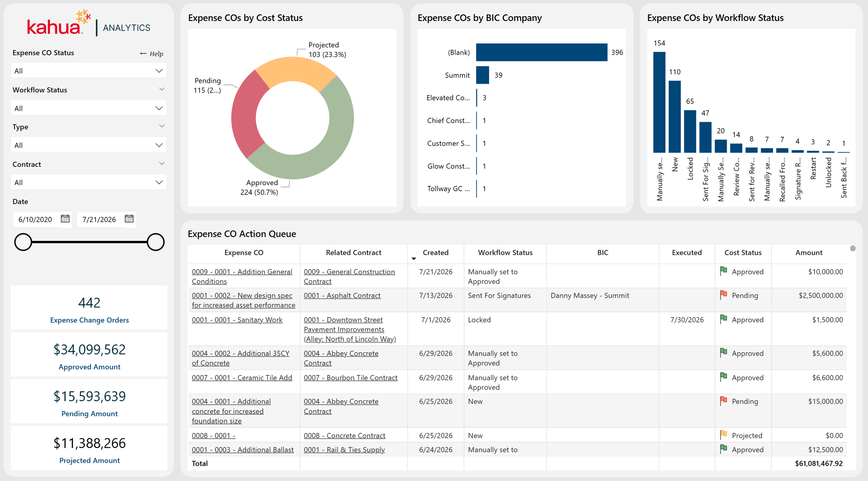Viewport: 868px width, 481px height.
Task: Click the Help back arrow icon
Action: [x=143, y=53]
